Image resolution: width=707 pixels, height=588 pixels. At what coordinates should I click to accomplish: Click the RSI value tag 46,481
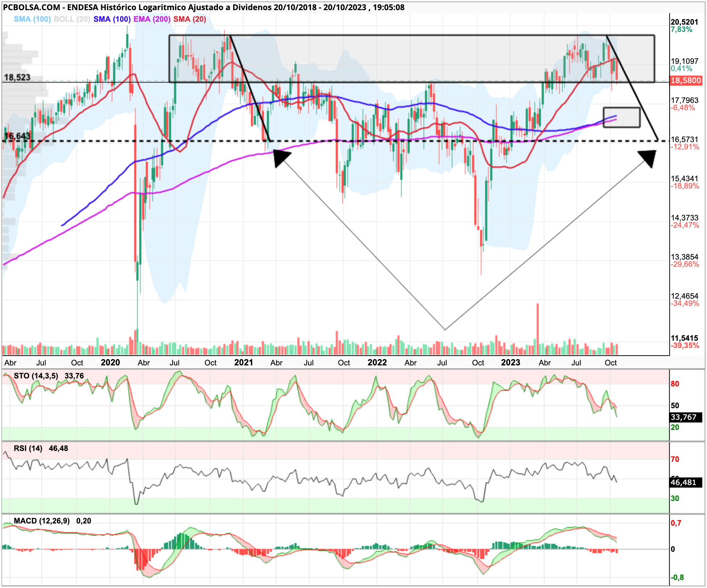coord(686,483)
